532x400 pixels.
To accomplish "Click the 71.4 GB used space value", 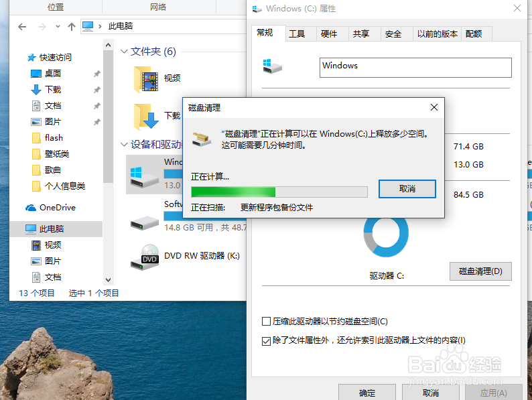I will (468, 147).
